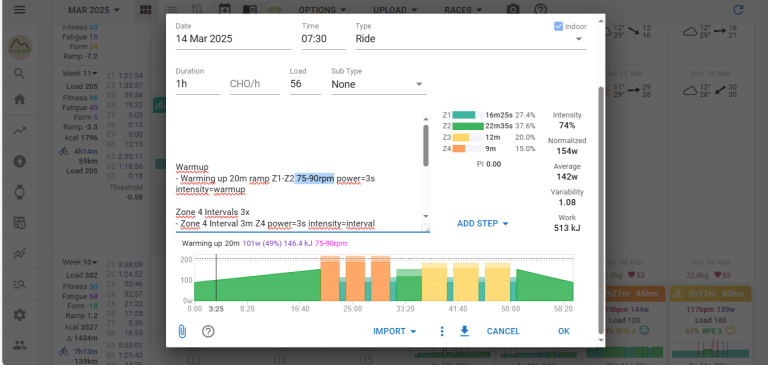This screenshot has width=768, height=365.
Task: Take a screenshot with the camera icon
Action: (x=513, y=10)
